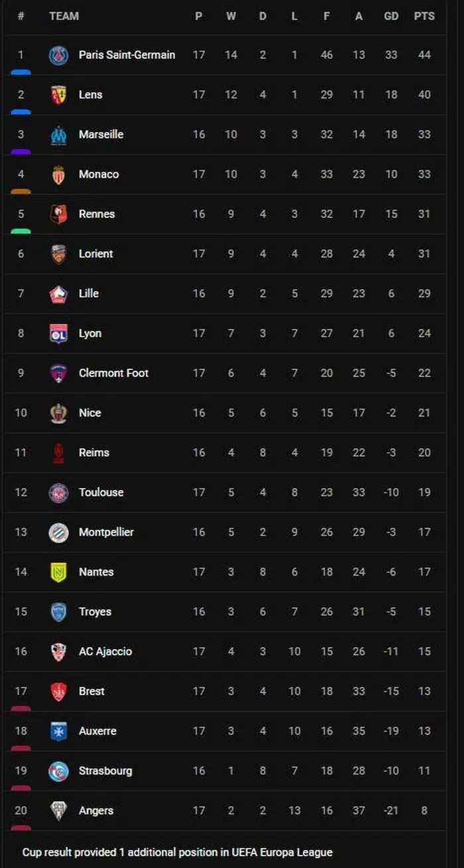464x868 pixels.
Task: Open Marseille's club badge icon
Action: click(58, 135)
